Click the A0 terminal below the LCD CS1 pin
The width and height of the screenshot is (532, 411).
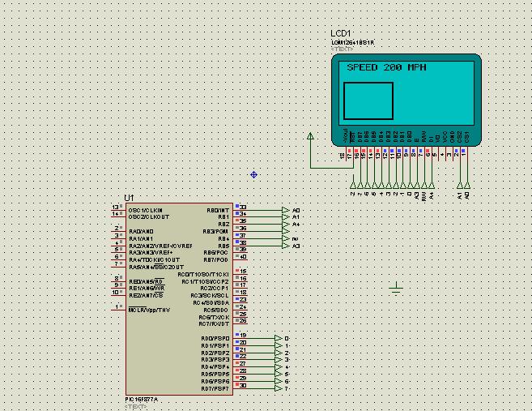pyautogui.click(x=467, y=185)
